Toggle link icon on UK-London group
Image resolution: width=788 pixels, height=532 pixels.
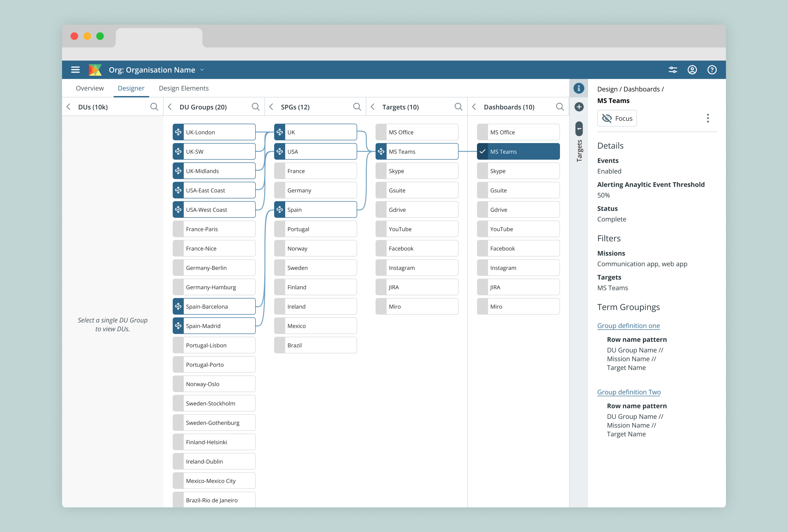(x=178, y=132)
